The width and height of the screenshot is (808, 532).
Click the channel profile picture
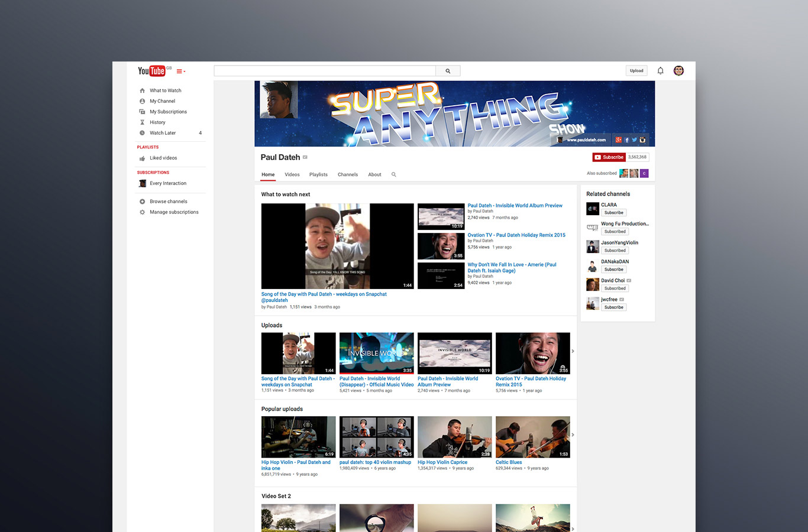click(279, 99)
